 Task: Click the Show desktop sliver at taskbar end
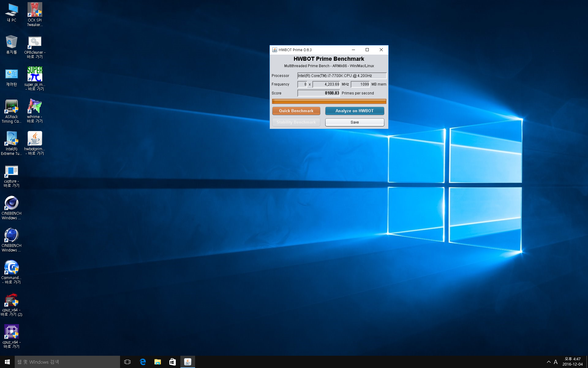coord(587,362)
